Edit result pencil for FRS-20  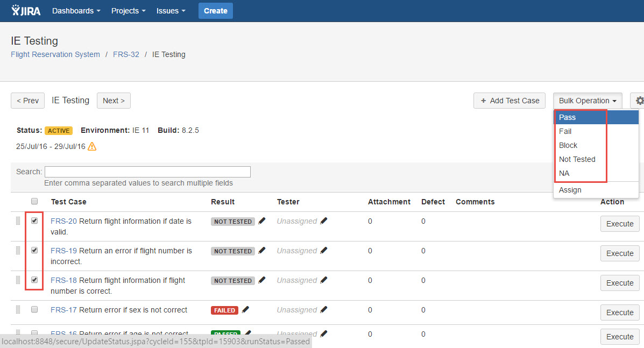(x=262, y=221)
